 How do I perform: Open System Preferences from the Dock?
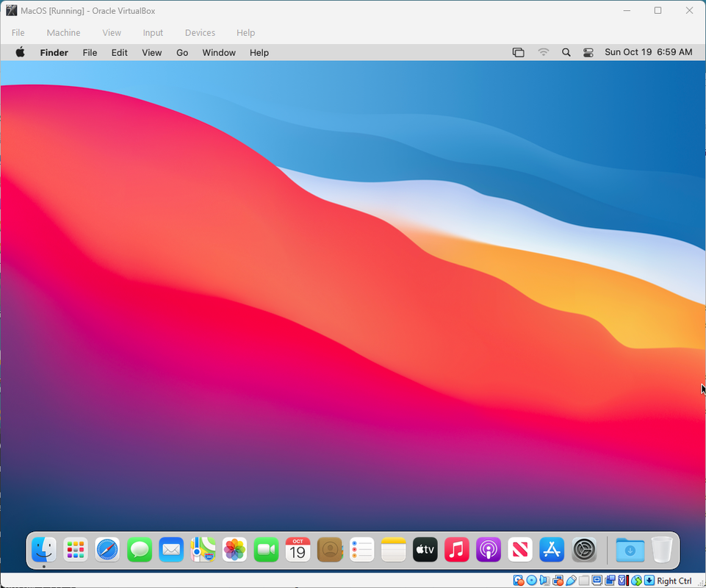coord(584,549)
